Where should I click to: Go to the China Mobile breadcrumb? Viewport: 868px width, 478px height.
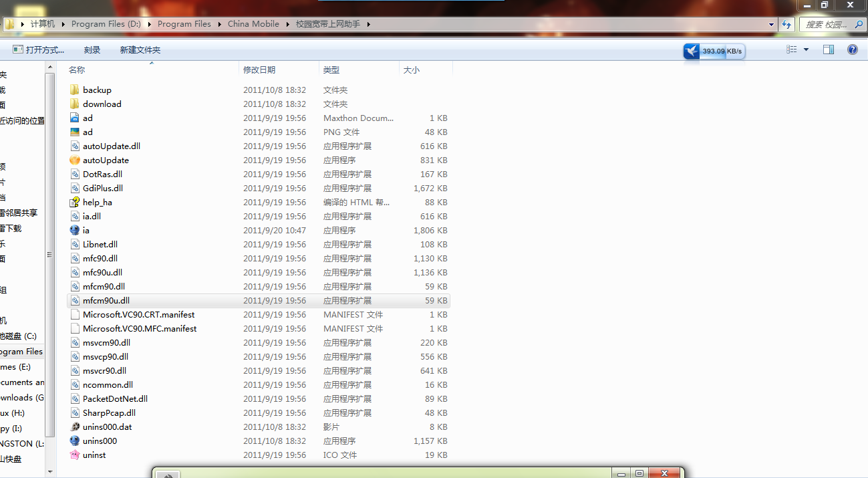pos(253,24)
